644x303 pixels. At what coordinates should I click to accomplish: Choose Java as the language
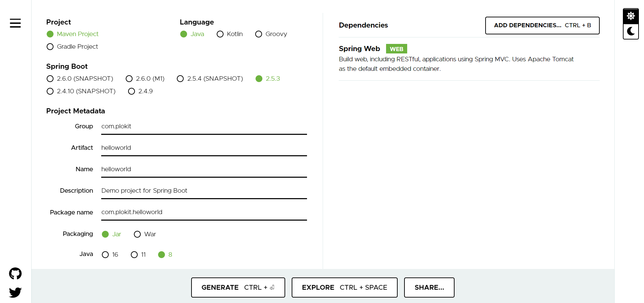(192, 34)
